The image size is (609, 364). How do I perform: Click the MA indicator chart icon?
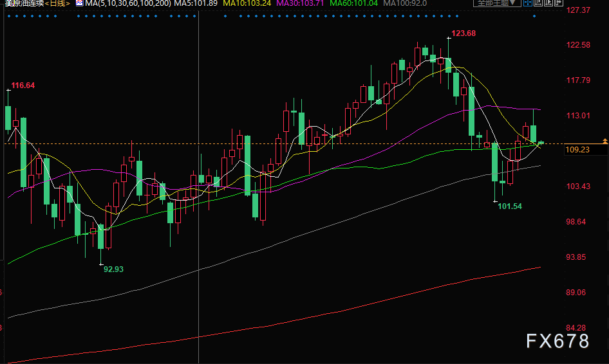click(x=79, y=3)
